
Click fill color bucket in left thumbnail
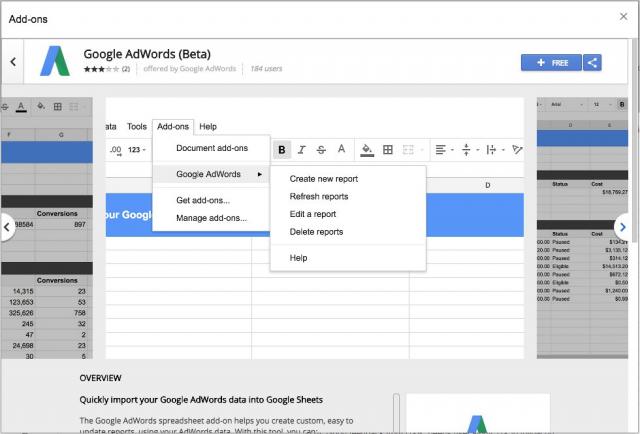41,107
